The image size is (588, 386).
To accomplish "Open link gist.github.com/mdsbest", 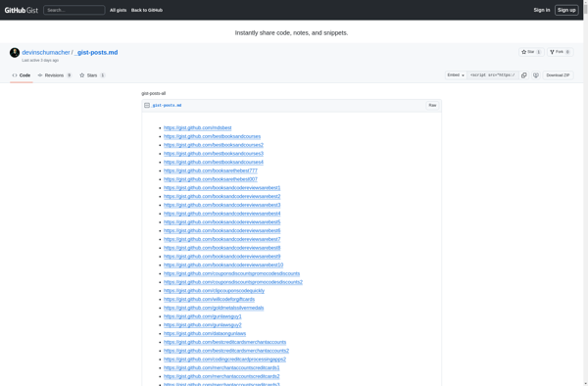I will (198, 127).
